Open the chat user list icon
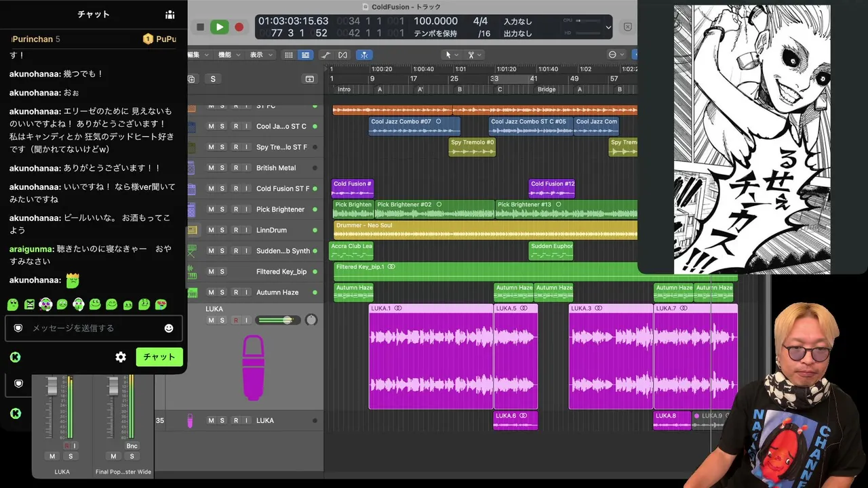The width and height of the screenshot is (868, 488). click(170, 14)
